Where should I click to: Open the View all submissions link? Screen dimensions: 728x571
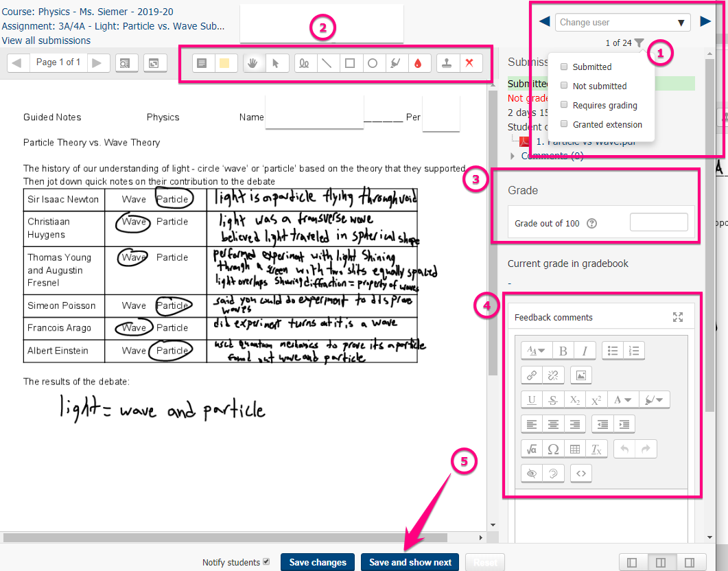(x=46, y=40)
